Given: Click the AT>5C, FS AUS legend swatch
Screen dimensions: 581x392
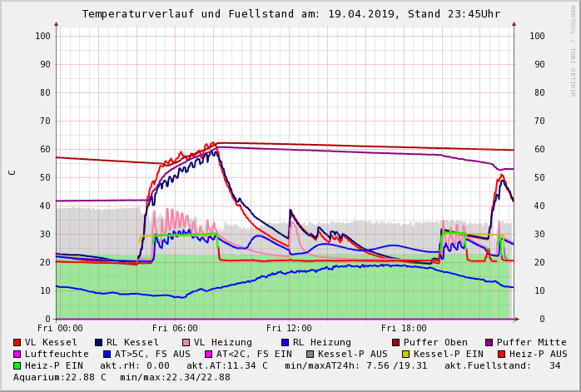Looking at the screenshot, I should tap(107, 354).
